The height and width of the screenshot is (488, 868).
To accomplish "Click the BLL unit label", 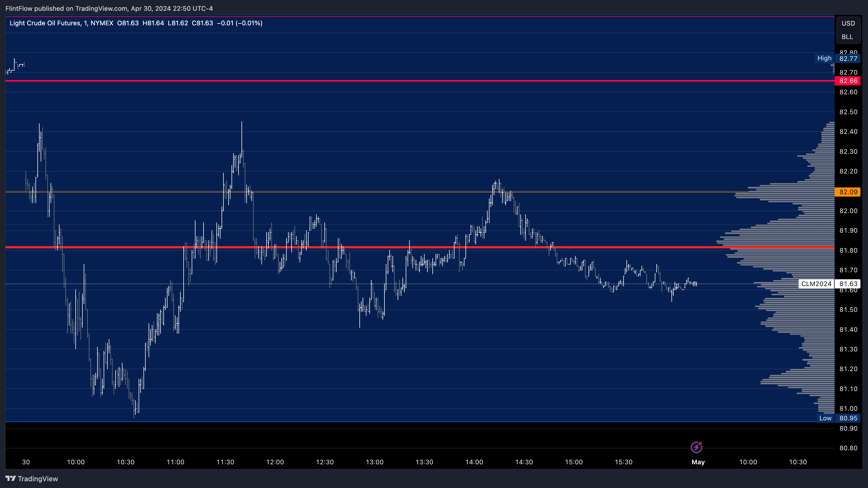I will coord(847,37).
